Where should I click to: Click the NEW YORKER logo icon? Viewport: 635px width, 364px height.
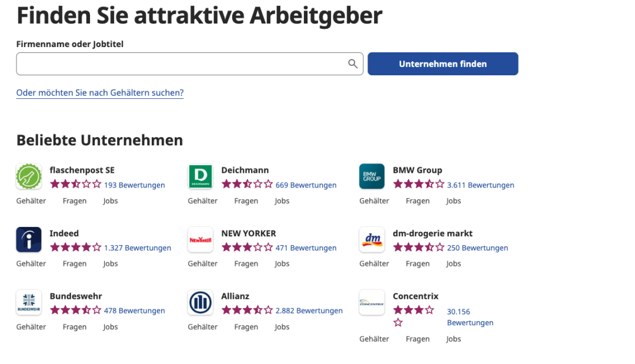click(200, 239)
